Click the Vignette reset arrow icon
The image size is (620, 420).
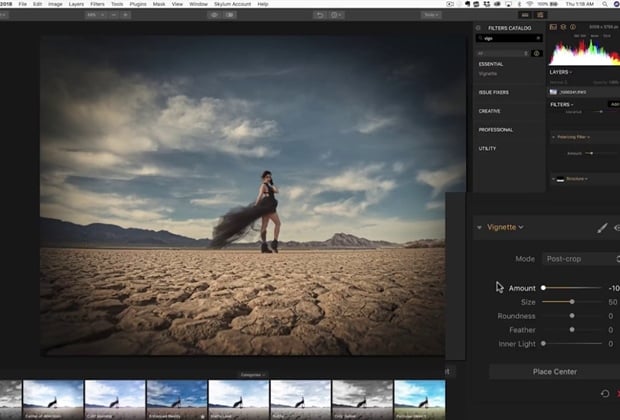[605, 394]
